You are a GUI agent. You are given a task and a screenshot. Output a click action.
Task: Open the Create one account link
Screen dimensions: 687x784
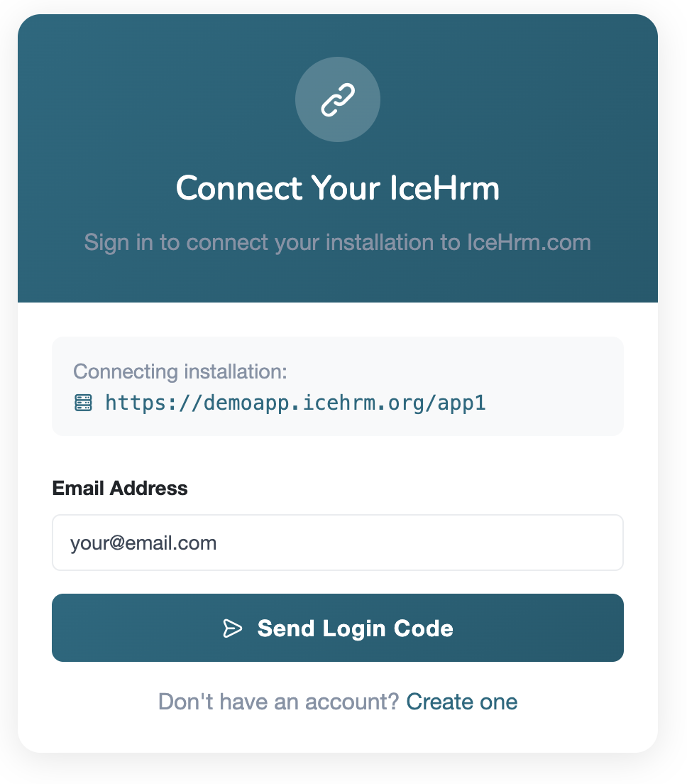click(461, 702)
